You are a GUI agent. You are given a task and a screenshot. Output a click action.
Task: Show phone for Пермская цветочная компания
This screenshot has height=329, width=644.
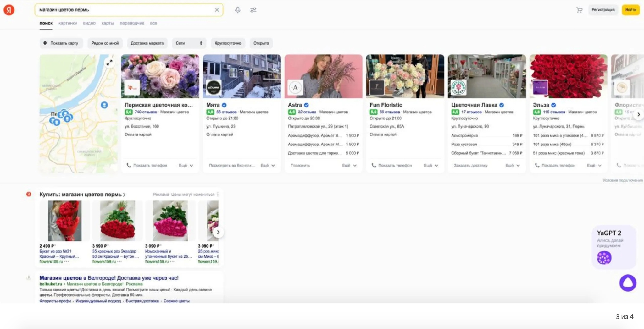click(147, 165)
